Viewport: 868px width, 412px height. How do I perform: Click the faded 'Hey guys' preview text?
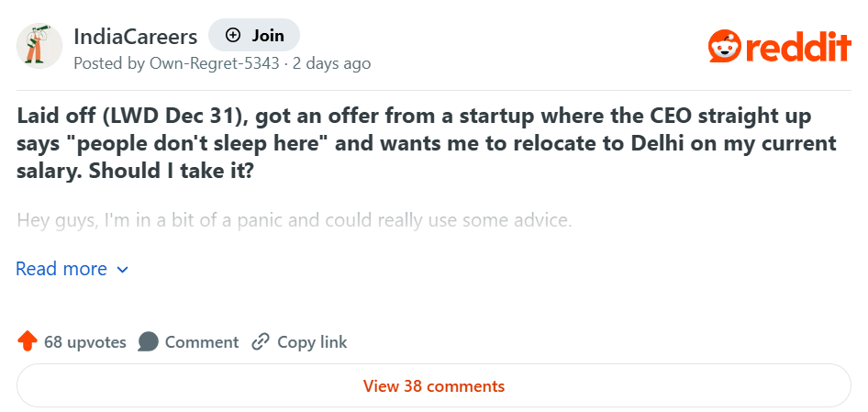tap(294, 221)
